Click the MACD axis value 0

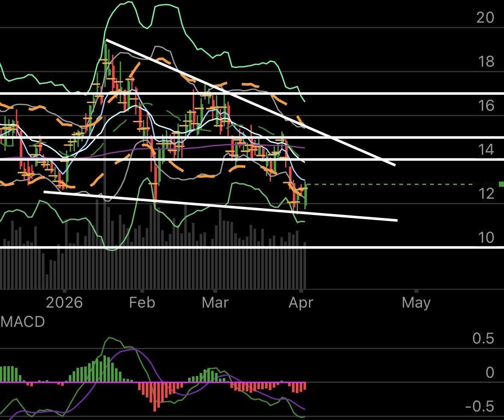click(x=490, y=373)
